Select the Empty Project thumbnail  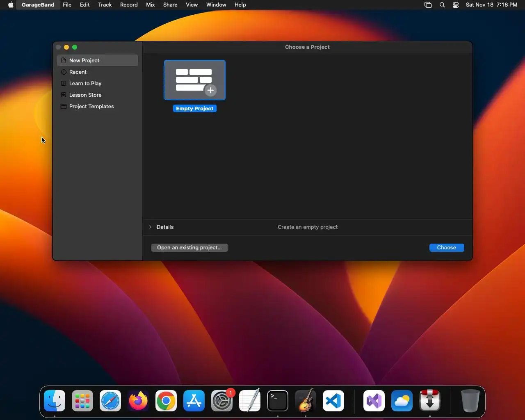[195, 80]
